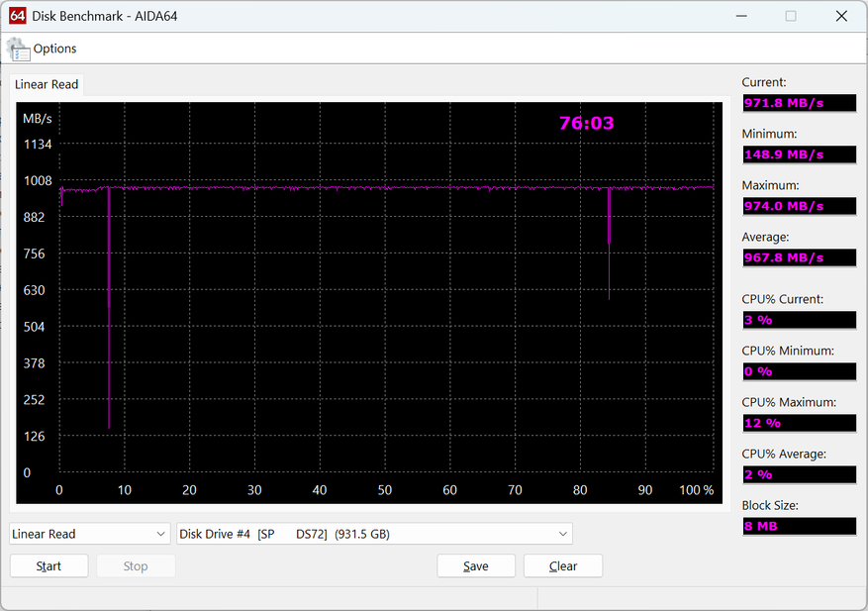This screenshot has width=868, height=611.
Task: Click the Clear button
Action: [563, 566]
